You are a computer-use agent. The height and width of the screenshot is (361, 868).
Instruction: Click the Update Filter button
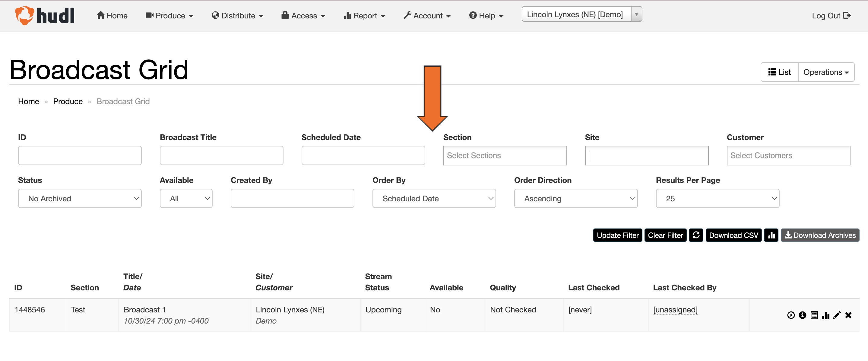(618, 235)
